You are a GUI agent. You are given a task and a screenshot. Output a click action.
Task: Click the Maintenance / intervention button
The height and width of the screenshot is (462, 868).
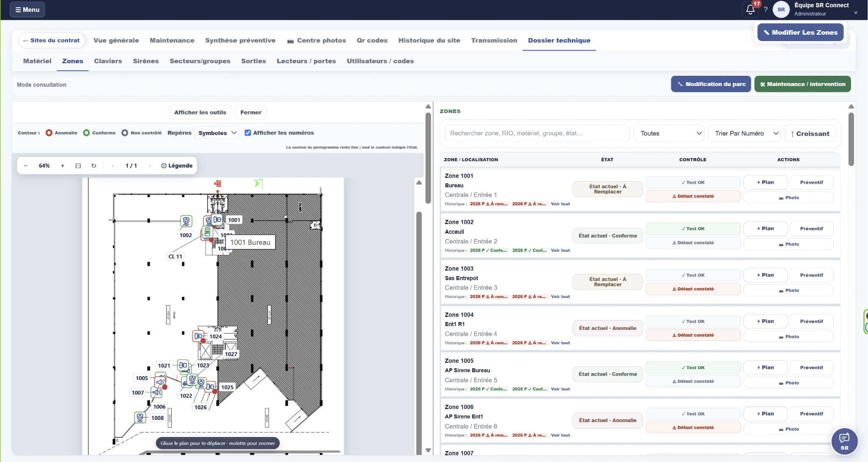pyautogui.click(x=802, y=84)
